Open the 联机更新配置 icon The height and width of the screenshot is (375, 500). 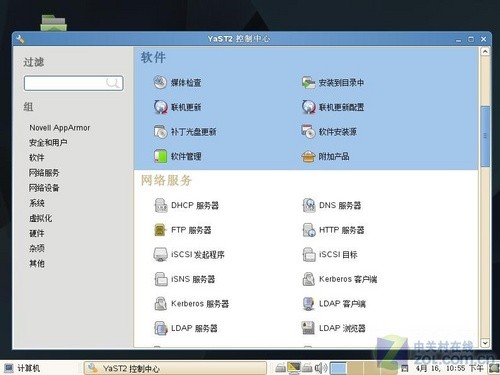(x=308, y=107)
